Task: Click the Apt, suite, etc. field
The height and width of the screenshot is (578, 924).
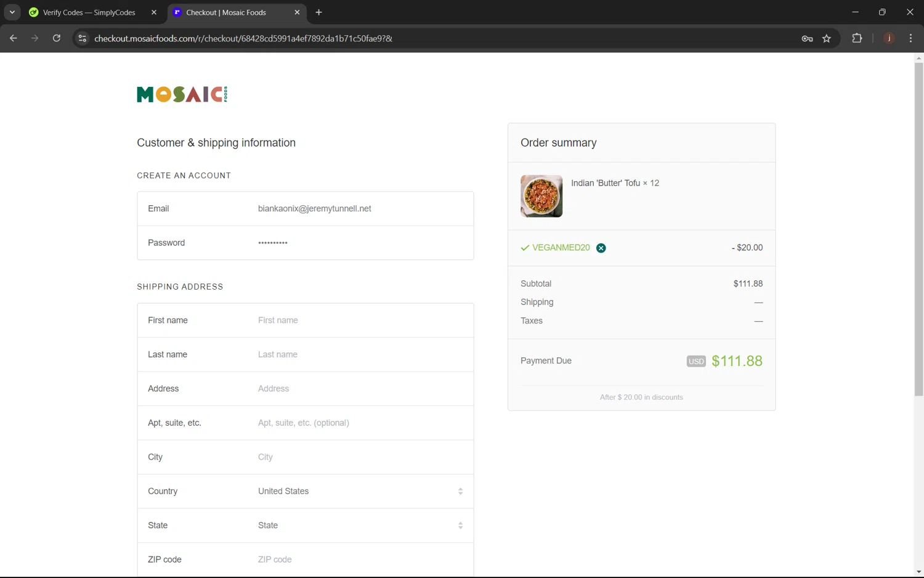Action: [360, 423]
